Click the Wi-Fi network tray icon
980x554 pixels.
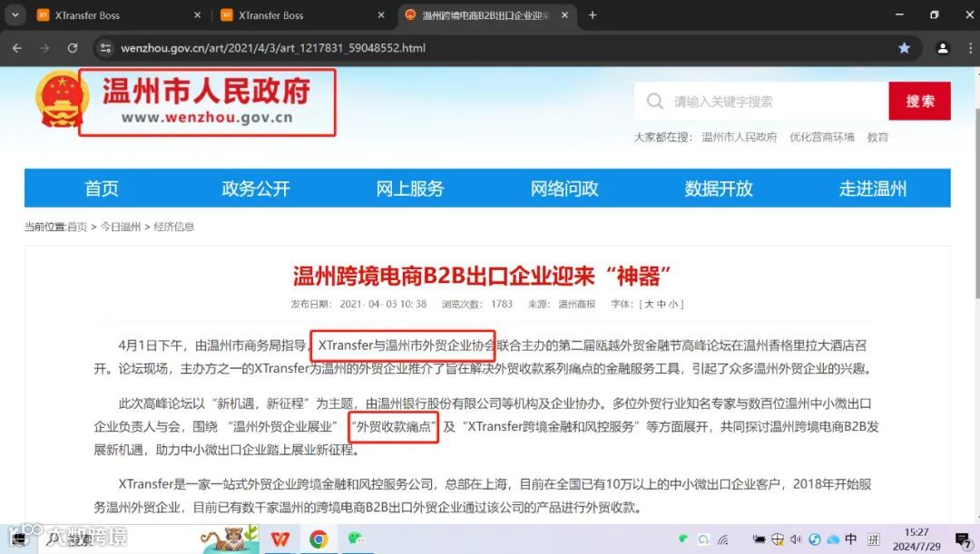(723, 539)
